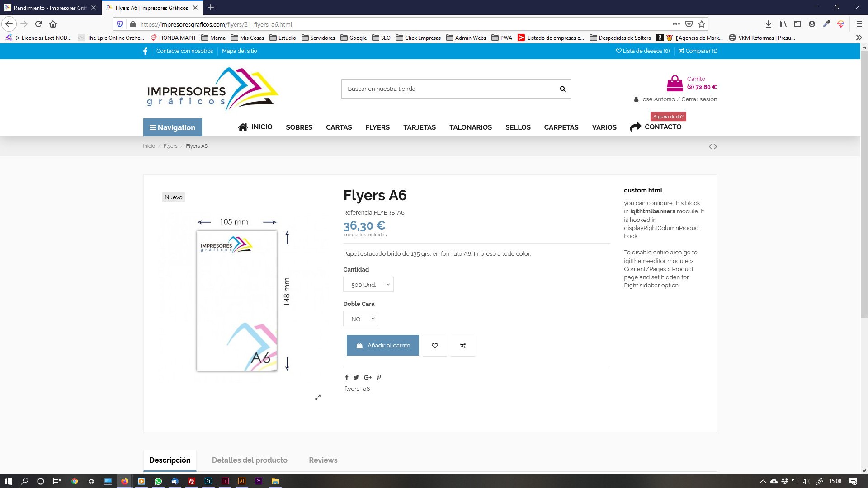The height and width of the screenshot is (488, 868).
Task: Click the compare shuffle icon button
Action: (x=462, y=346)
